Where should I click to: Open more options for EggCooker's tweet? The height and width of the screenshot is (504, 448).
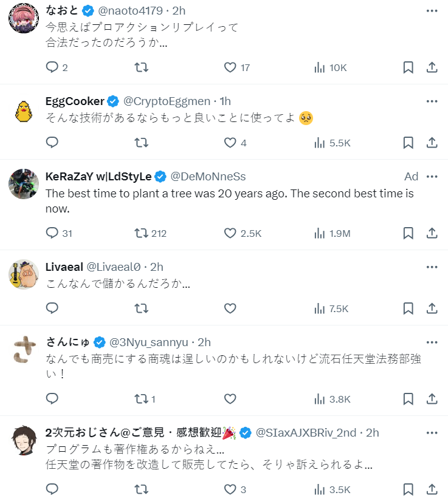pos(432,101)
